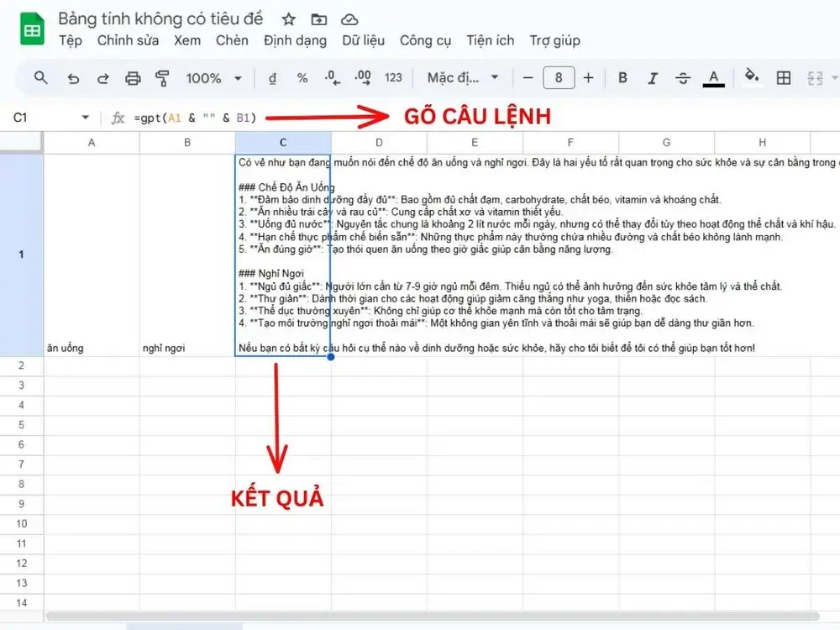Toggle italic formatting
The height and width of the screenshot is (630, 840).
click(653, 78)
